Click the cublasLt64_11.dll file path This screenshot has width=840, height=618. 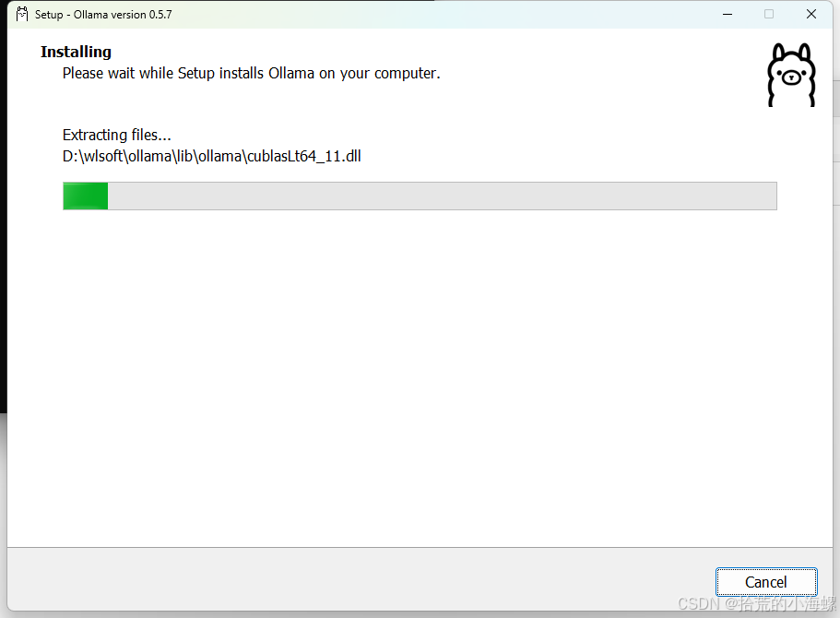[x=211, y=156]
